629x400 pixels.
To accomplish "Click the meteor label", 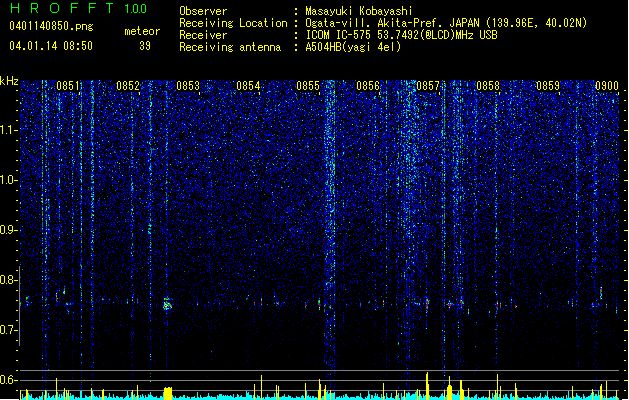I will tap(142, 31).
